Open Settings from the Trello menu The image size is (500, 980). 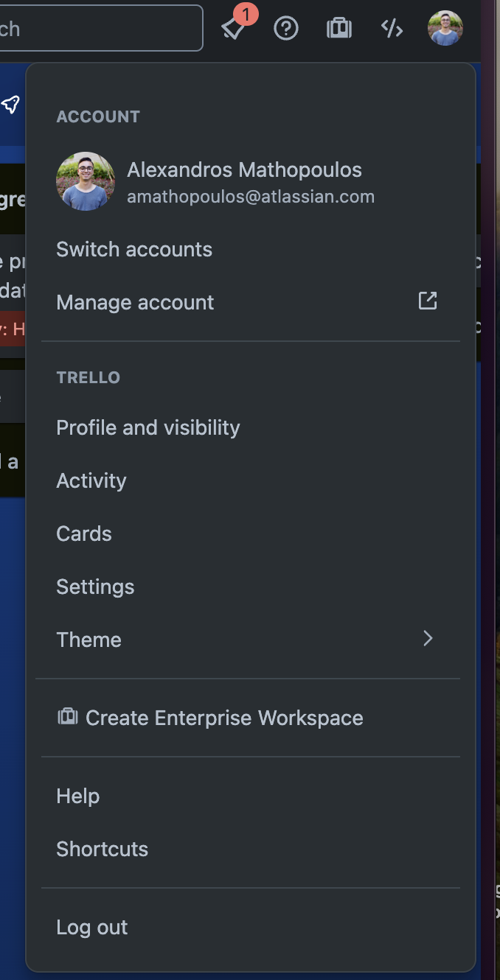pos(95,586)
